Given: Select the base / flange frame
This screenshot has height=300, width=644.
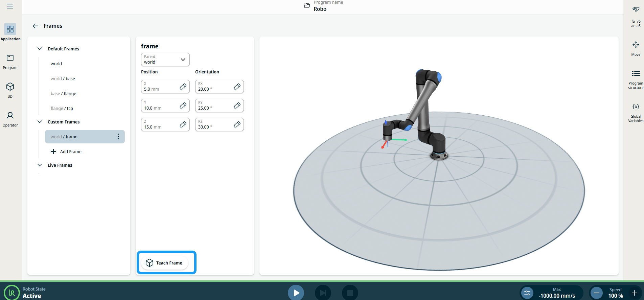Looking at the screenshot, I should tap(64, 93).
